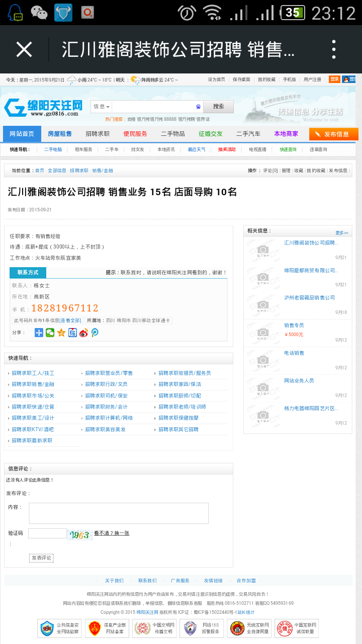The image size is (362, 644).
Task: Click the 绵阳关注网 site logo
Action: (x=44, y=107)
